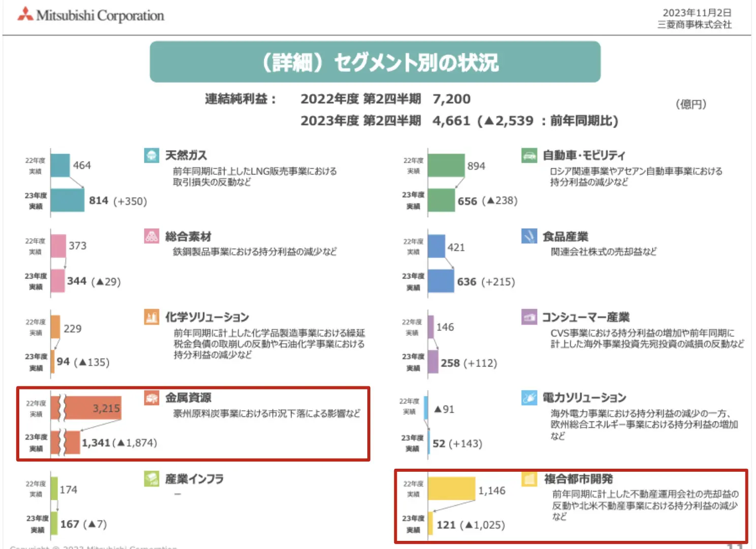Click the 産業インフラ segment icon

151,478
